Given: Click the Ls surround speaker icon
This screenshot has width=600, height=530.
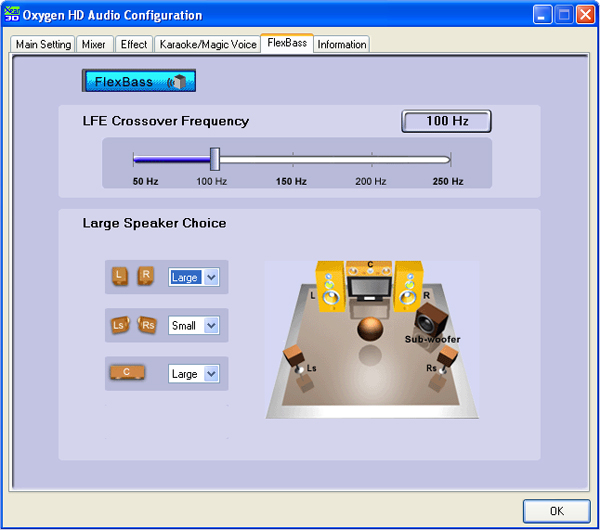Looking at the screenshot, I should click(x=120, y=325).
